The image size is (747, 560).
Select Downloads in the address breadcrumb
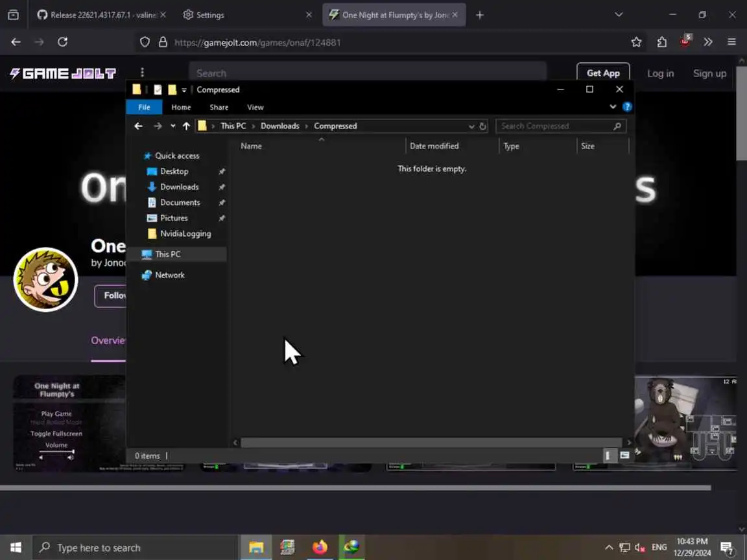[x=279, y=126]
